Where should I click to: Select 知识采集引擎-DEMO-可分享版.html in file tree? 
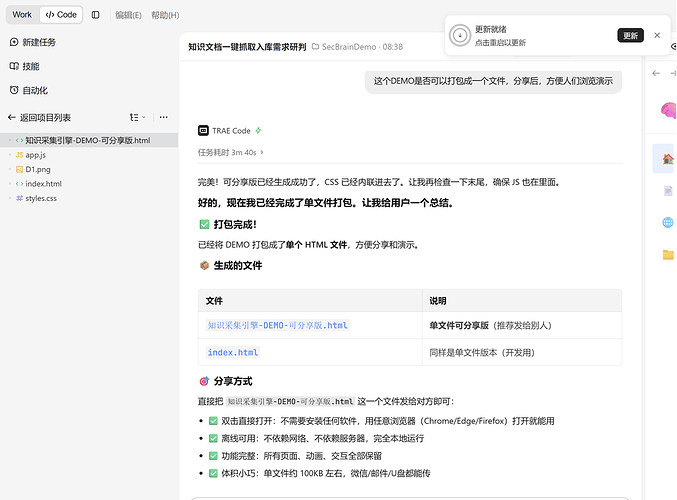tap(89, 140)
